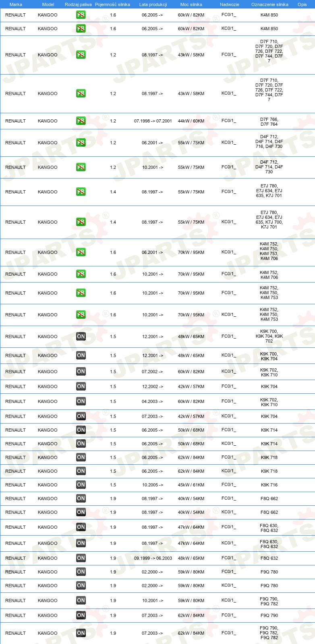This screenshot has height=644, width=315.
Task: Click ON diesel icon in the 12.2002 row
Action: coord(81,386)
